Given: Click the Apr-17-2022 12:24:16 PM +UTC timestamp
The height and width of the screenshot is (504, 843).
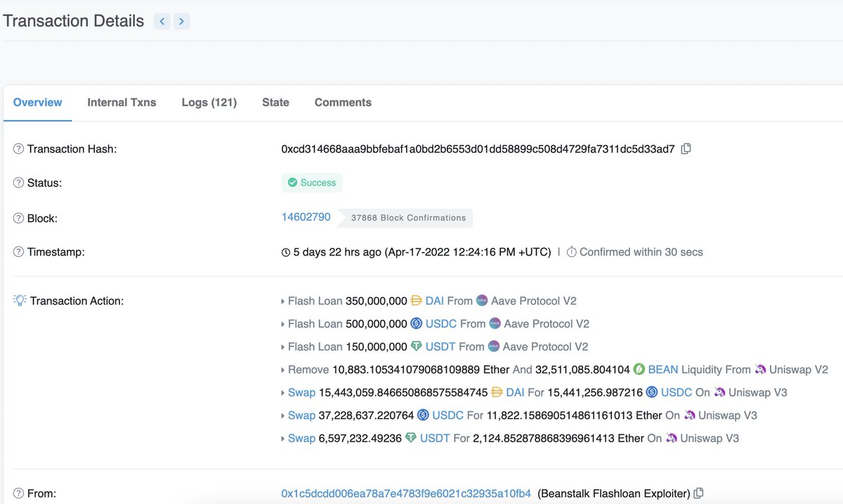Looking at the screenshot, I should pos(467,252).
